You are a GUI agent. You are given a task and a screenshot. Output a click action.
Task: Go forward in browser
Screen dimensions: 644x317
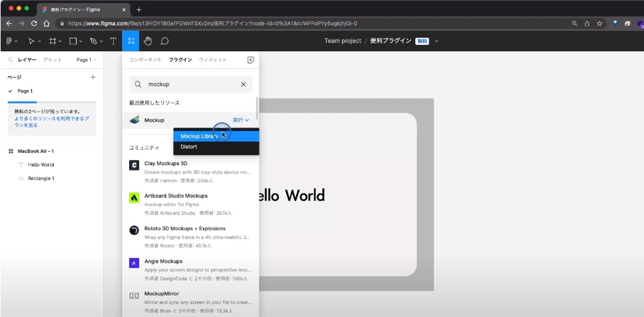coord(22,24)
